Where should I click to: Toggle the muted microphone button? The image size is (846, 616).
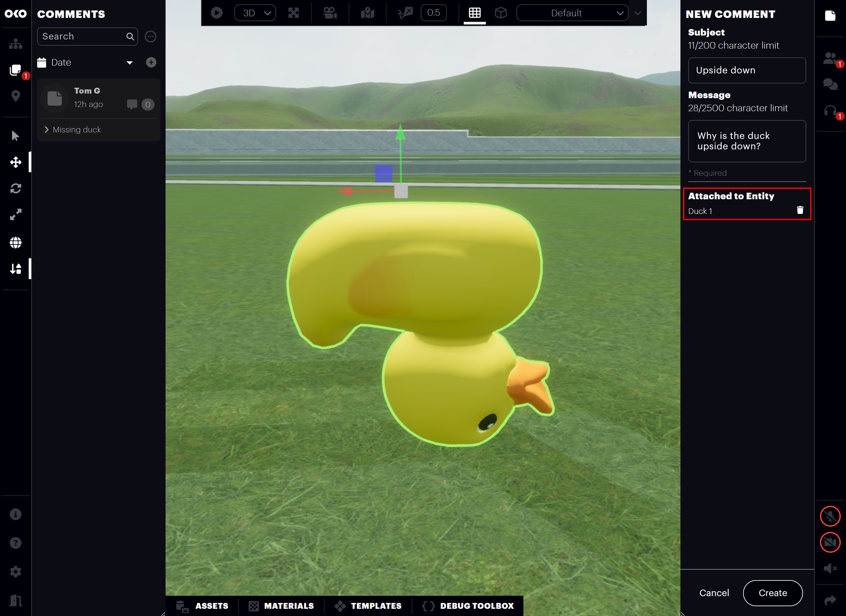coord(830,516)
